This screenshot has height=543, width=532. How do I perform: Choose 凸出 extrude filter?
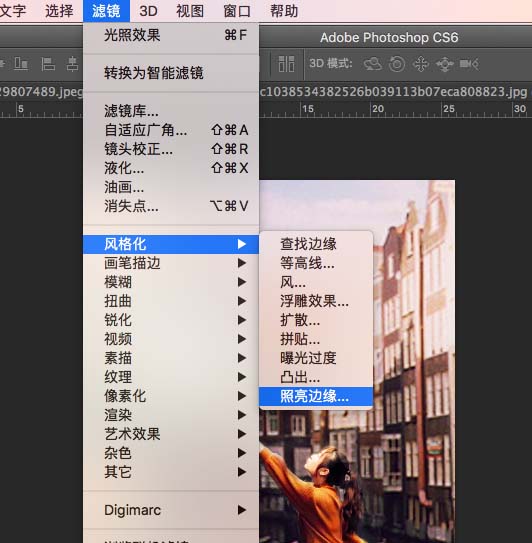(x=316, y=377)
